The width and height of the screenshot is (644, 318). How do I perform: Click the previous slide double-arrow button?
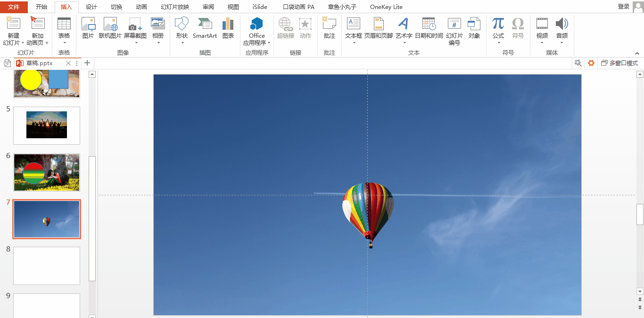tap(640, 299)
